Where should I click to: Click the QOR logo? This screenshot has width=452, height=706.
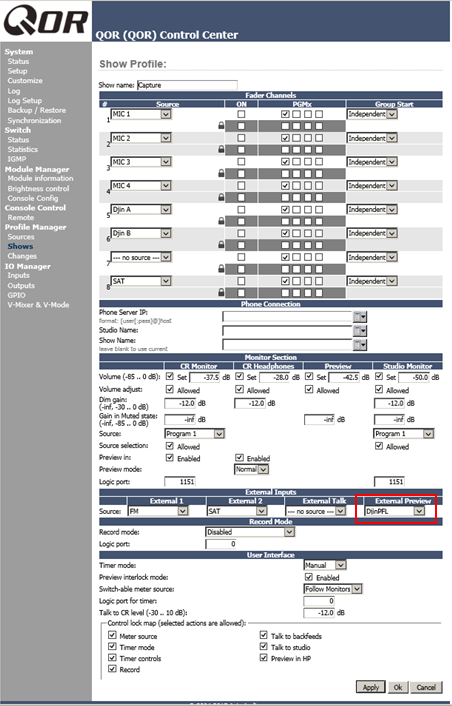[x=45, y=21]
